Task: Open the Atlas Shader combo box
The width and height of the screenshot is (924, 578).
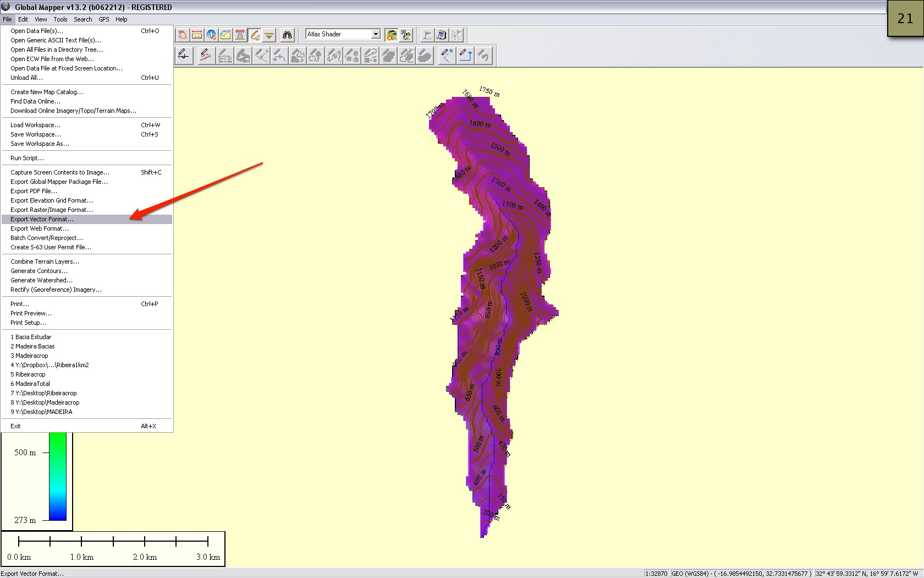Action: [x=343, y=34]
